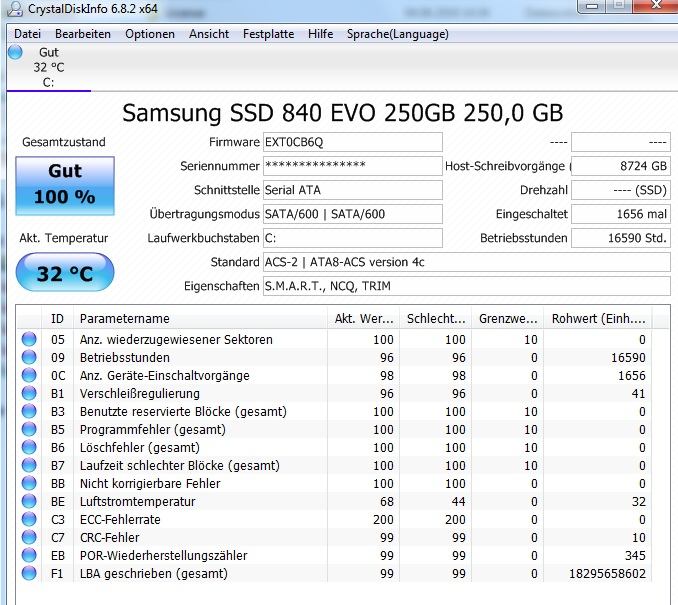Viewport: 678px width, 605px height.
Task: Click the Gut 100 % health status button
Action: click(x=65, y=186)
